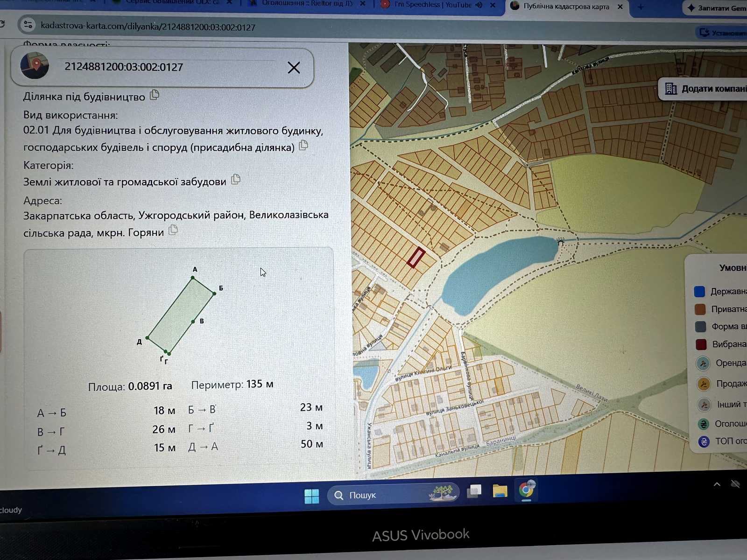747x560 pixels.
Task: Click the 'Категорія:' field heading
Action: [x=49, y=165]
